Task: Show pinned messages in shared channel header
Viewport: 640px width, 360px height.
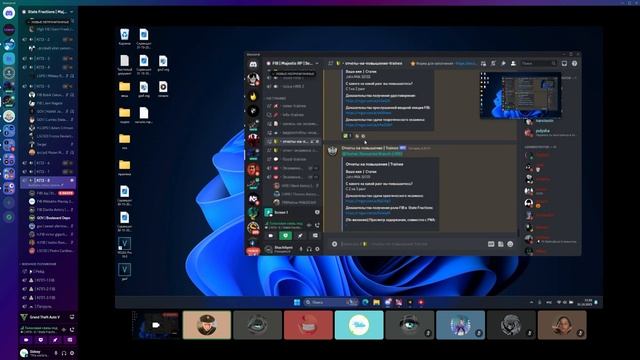Action: pyautogui.click(x=503, y=63)
